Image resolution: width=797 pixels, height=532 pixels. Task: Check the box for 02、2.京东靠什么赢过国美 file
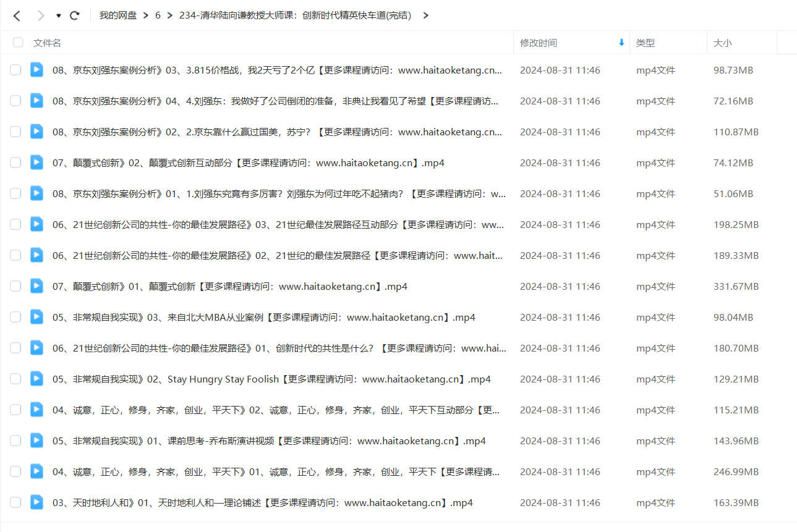tap(15, 132)
